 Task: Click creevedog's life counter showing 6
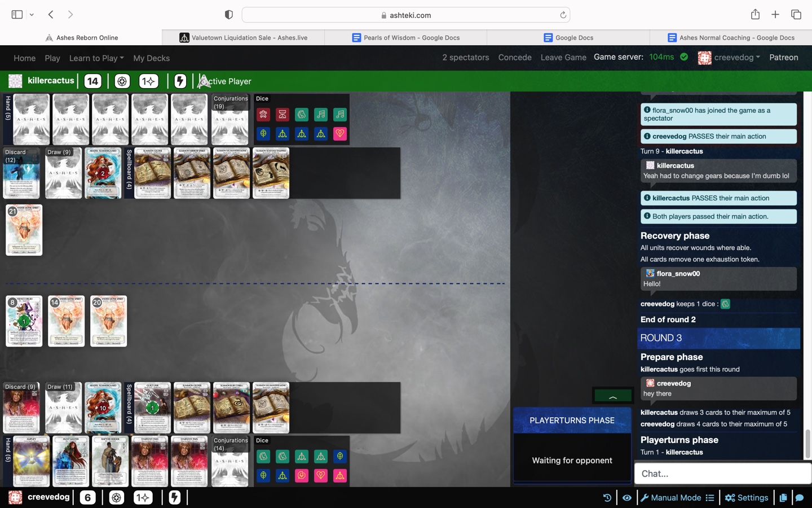coord(87,497)
